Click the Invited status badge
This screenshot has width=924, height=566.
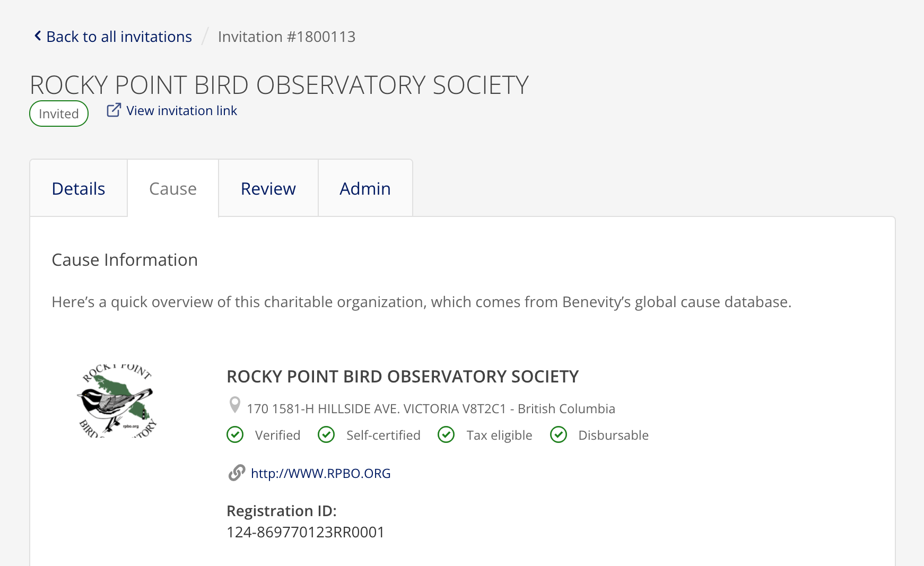(x=59, y=114)
